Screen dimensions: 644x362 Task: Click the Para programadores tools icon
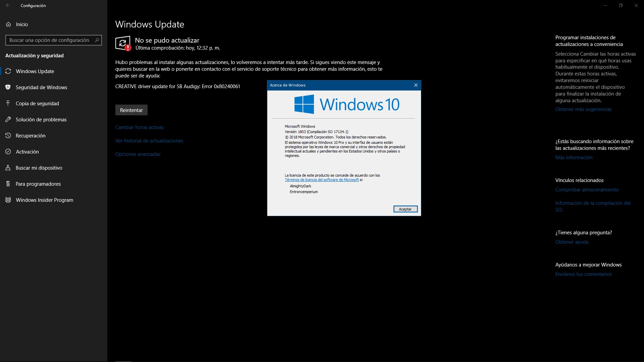pos(8,184)
